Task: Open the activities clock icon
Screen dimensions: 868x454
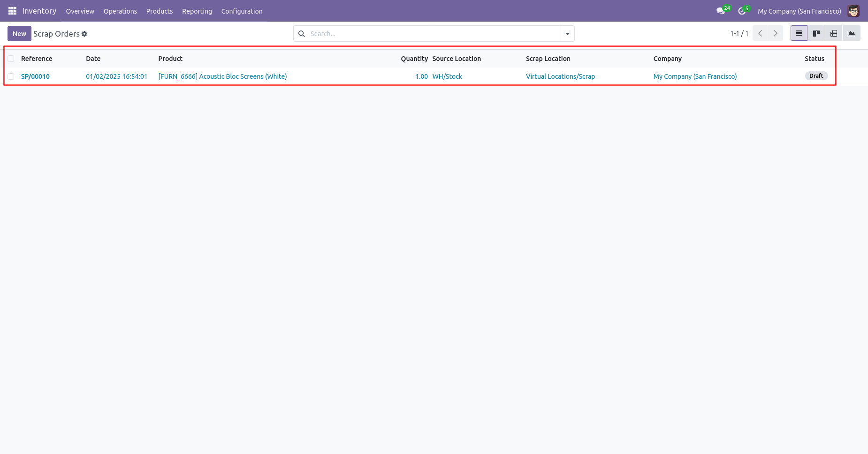Action: point(742,11)
